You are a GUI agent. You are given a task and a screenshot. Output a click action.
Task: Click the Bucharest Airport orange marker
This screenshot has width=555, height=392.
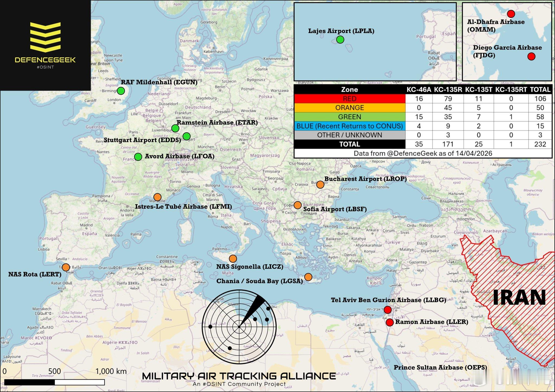[x=320, y=185]
